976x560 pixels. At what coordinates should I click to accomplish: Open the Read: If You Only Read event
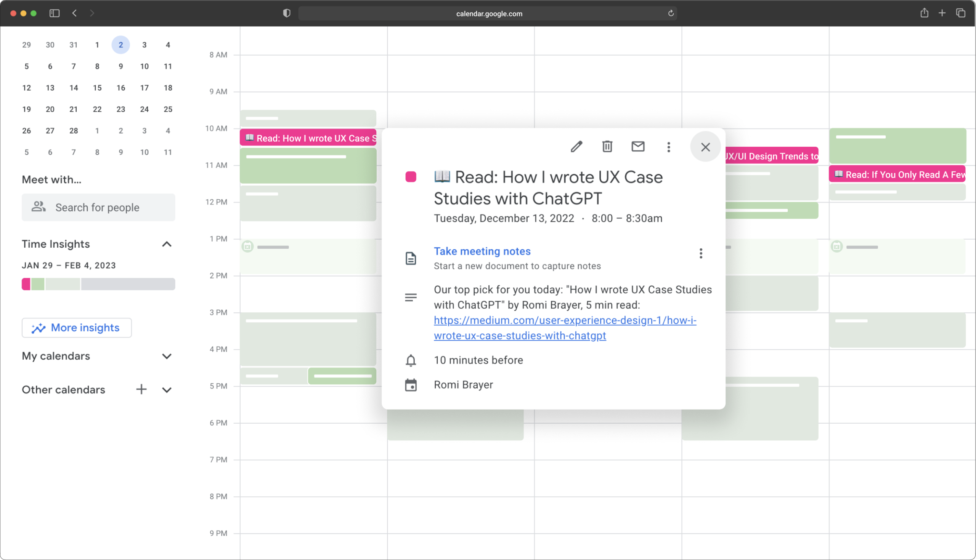pos(897,174)
